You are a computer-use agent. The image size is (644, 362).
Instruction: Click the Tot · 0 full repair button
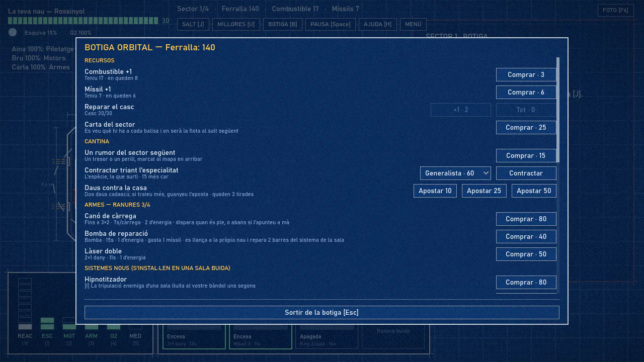(526, 110)
